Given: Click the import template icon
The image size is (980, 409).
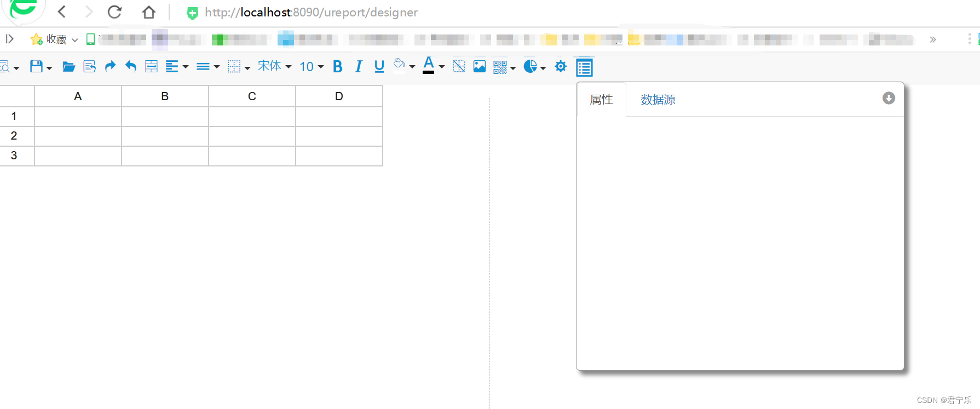Looking at the screenshot, I should 89,67.
